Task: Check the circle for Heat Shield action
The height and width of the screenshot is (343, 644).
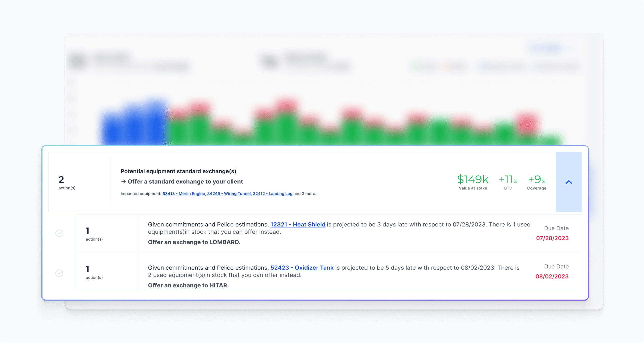Action: click(x=59, y=233)
